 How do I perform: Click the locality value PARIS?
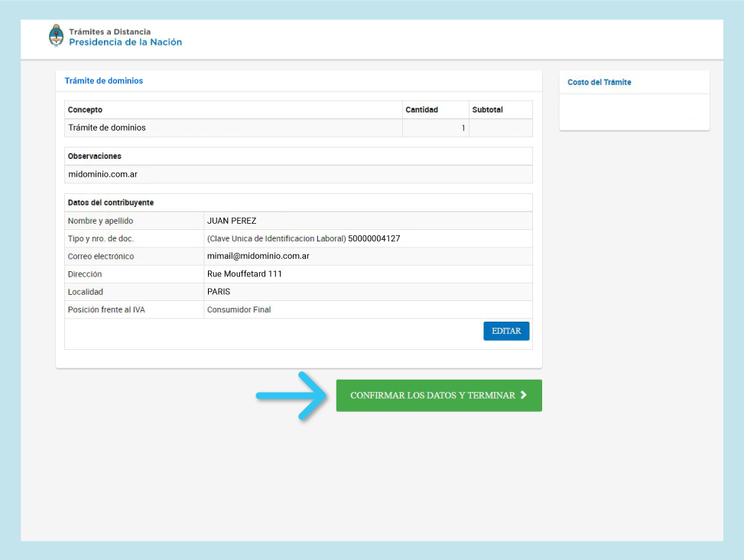[219, 292]
